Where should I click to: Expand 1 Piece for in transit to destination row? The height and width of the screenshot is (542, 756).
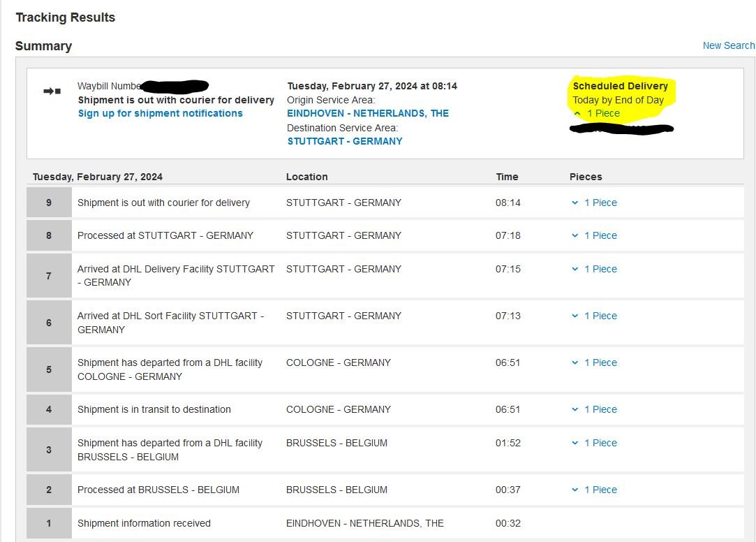click(x=594, y=409)
